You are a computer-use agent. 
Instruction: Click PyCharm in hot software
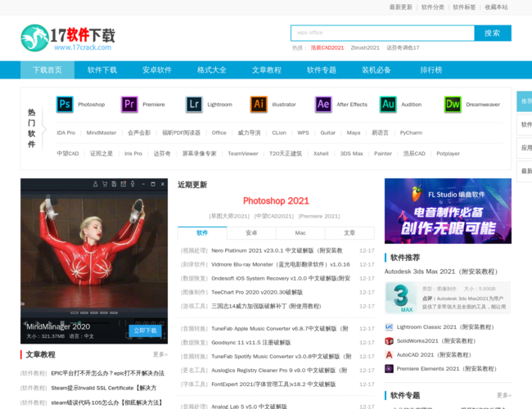pyautogui.click(x=411, y=133)
